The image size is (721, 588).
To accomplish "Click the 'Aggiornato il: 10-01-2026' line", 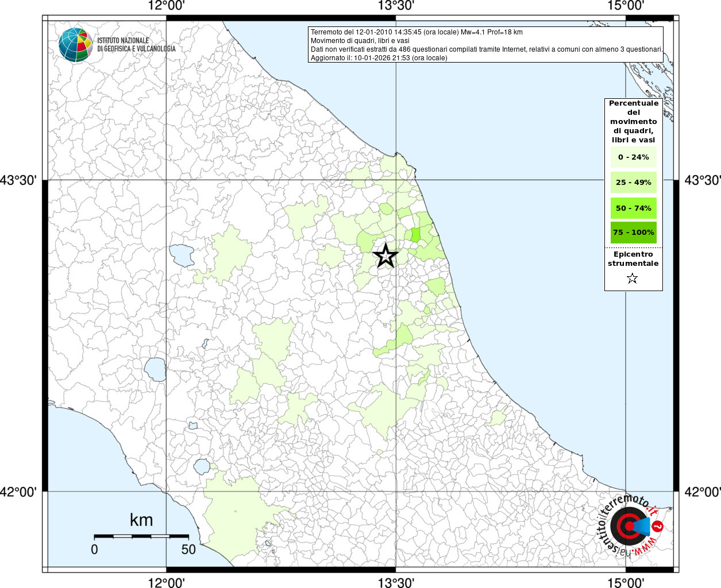I will (379, 58).
